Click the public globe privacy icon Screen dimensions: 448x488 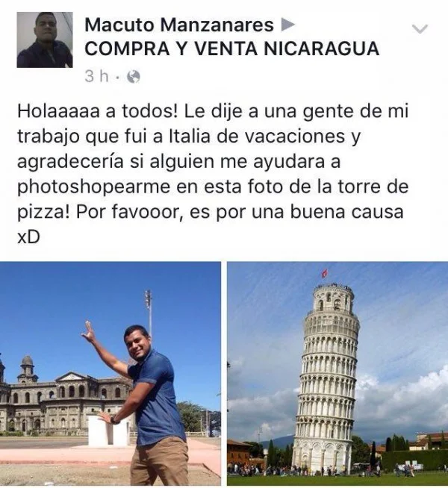pos(134,77)
